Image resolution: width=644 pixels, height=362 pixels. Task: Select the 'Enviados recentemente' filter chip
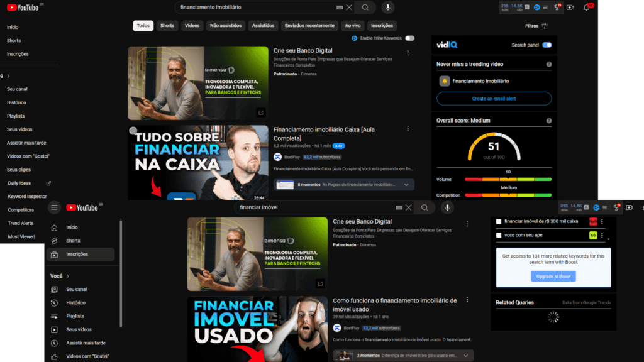309,26
